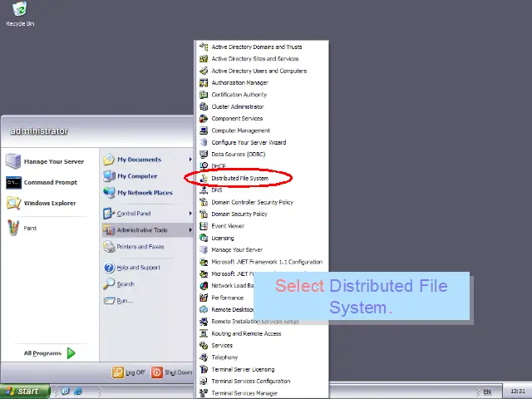Image resolution: width=532 pixels, height=399 pixels.
Task: Click the EN language indicator in tray
Action: click(x=487, y=392)
